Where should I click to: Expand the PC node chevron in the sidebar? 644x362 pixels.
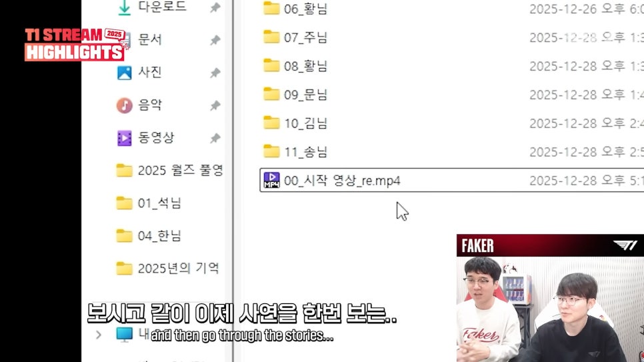tap(99, 335)
